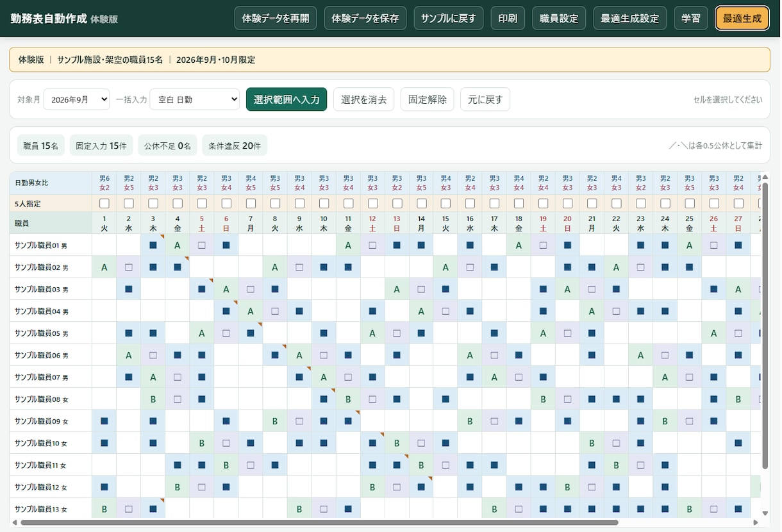This screenshot has height=532, width=782.
Task: Tick the 5人指定 checkbox for day 8
Action: click(x=275, y=203)
